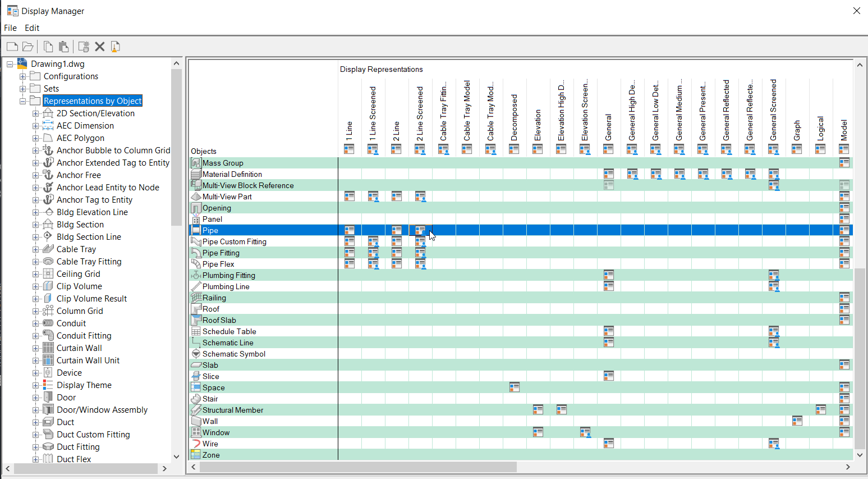The image size is (868, 479).
Task: Click the Graph column header icon
Action: [x=797, y=149]
